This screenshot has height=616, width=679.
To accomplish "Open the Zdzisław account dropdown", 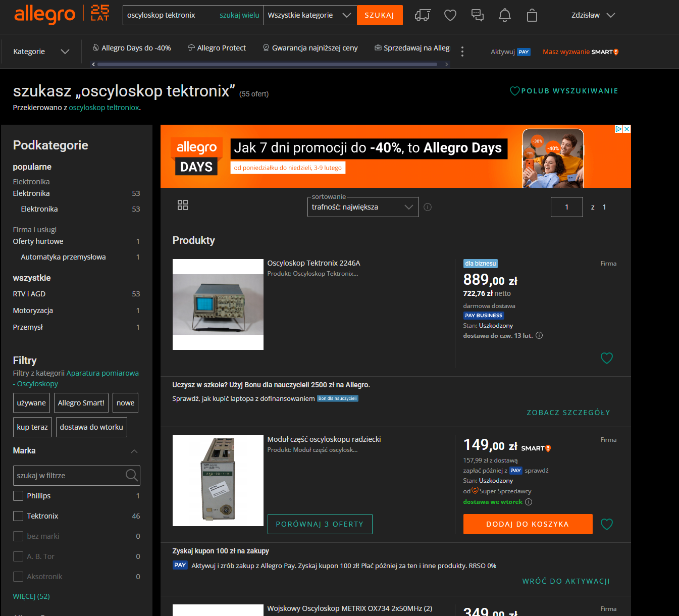I will pos(593,15).
